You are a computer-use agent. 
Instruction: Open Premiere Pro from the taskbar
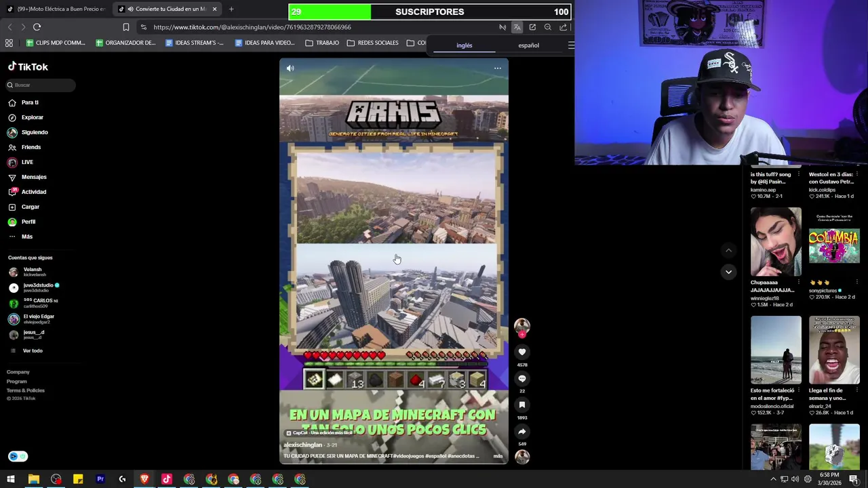tap(100, 479)
